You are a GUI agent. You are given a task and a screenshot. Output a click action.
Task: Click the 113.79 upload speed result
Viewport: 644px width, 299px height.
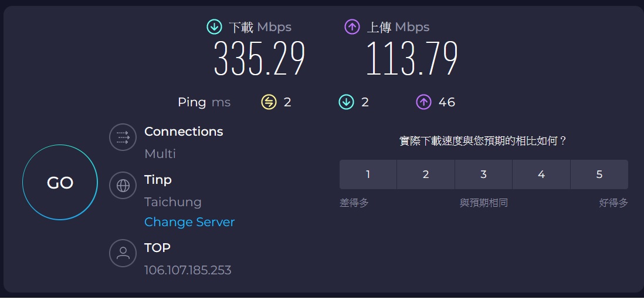tap(412, 59)
